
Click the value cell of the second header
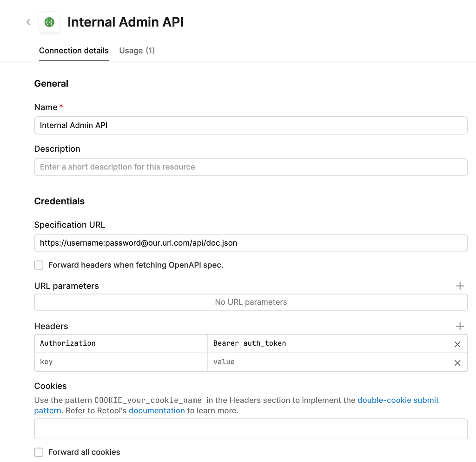pos(325,362)
